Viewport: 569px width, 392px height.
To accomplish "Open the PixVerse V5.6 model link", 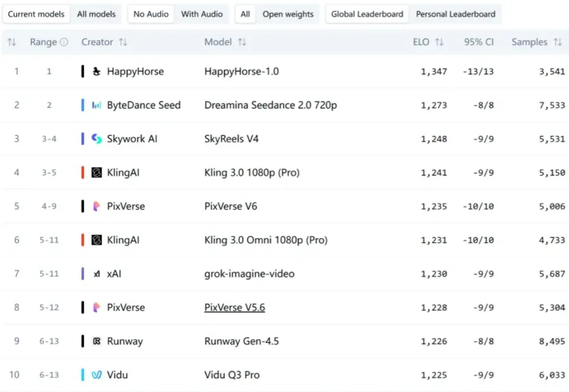I will coord(234,308).
